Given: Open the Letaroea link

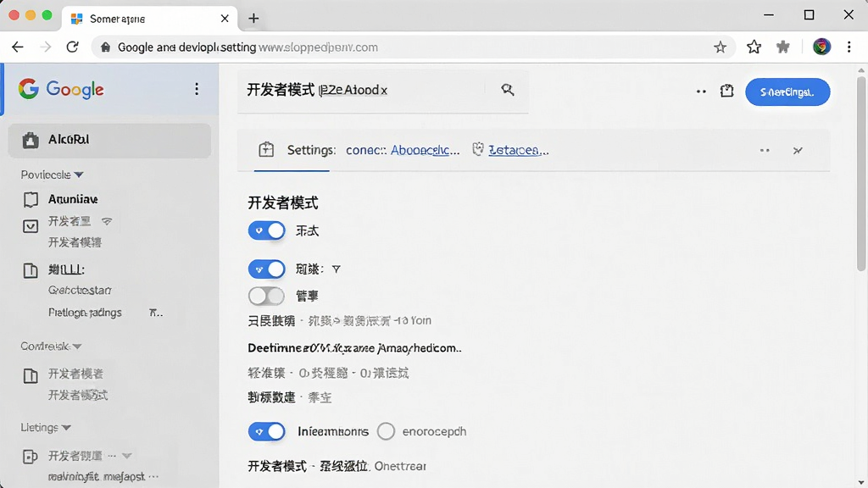Looking at the screenshot, I should (519, 150).
